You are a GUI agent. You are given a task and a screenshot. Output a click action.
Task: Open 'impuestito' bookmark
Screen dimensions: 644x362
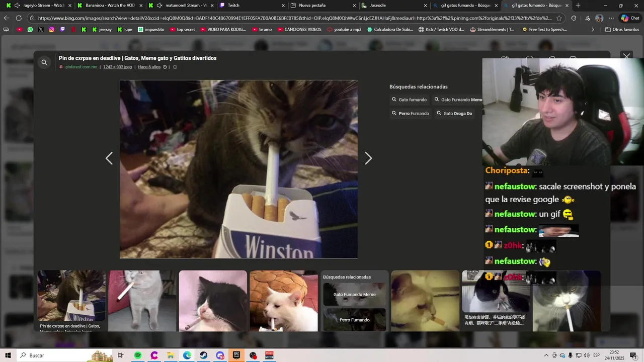(151, 30)
